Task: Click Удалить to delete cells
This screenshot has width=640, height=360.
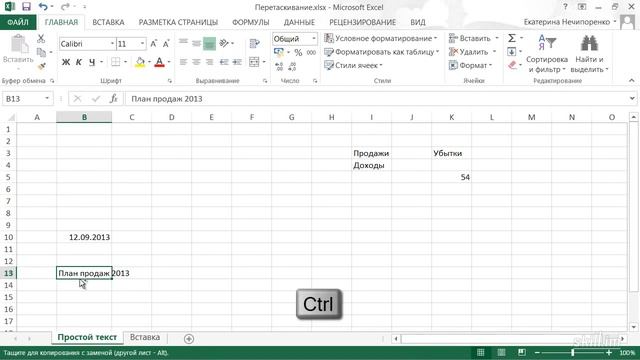Action: coord(468,52)
